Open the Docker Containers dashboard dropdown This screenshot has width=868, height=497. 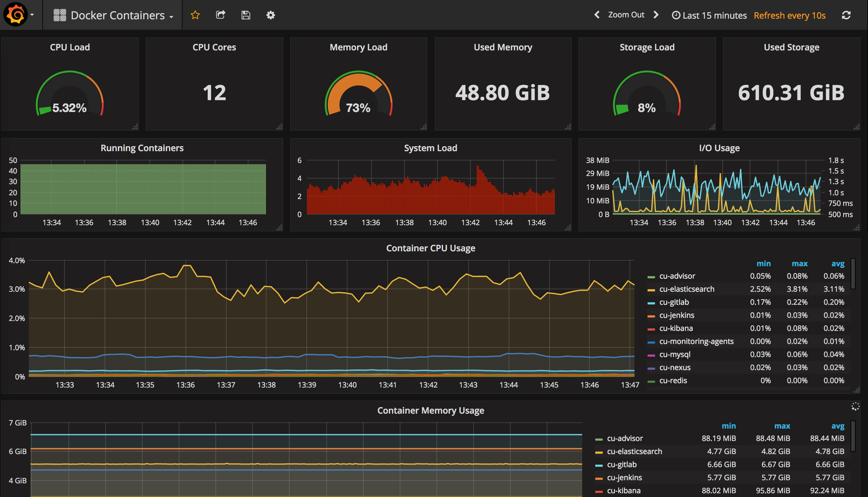117,15
